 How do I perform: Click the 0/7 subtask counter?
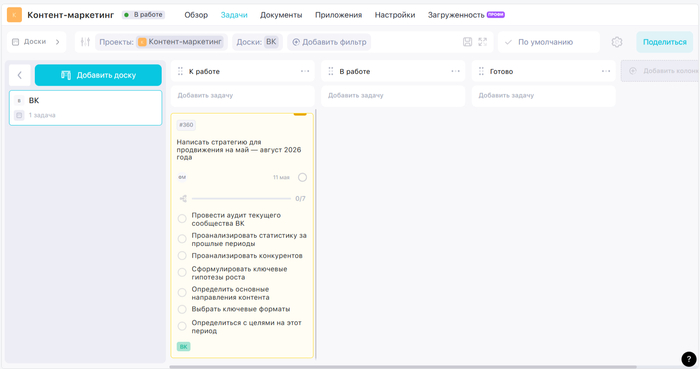pyautogui.click(x=300, y=199)
